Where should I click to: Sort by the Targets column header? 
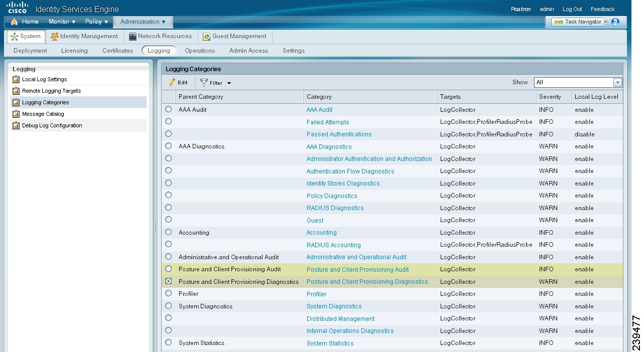(x=486, y=97)
